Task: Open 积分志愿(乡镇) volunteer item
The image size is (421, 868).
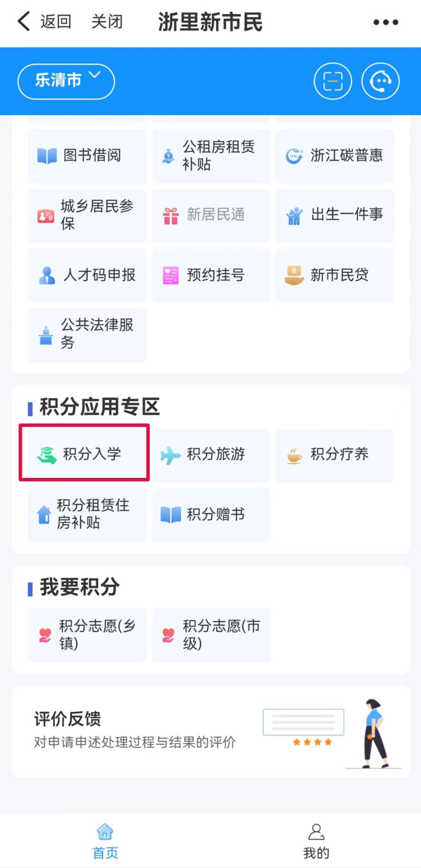Action: [x=87, y=635]
